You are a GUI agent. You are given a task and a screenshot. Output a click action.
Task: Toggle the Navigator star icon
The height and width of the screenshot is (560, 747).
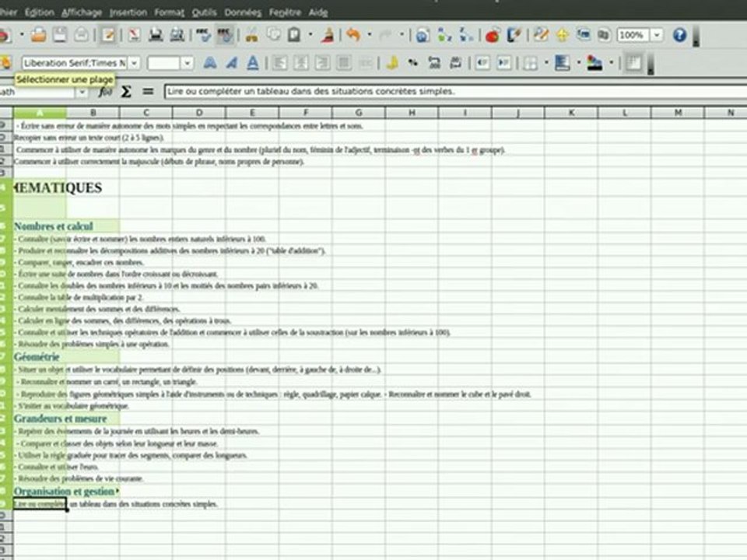coord(562,35)
